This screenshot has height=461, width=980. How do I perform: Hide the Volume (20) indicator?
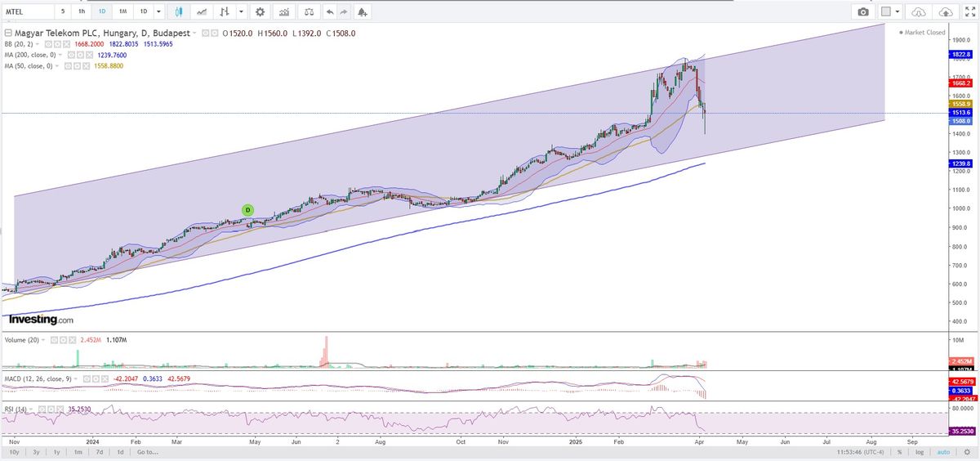[x=54, y=340]
